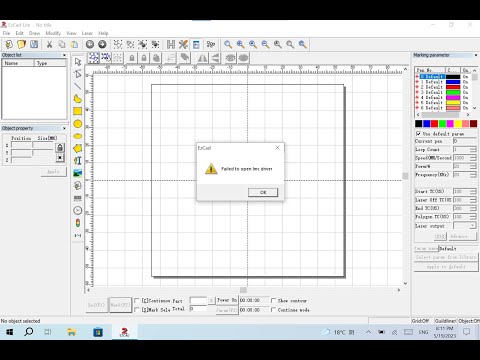
Task: Click the Apply button in Object property
Action: point(54,172)
